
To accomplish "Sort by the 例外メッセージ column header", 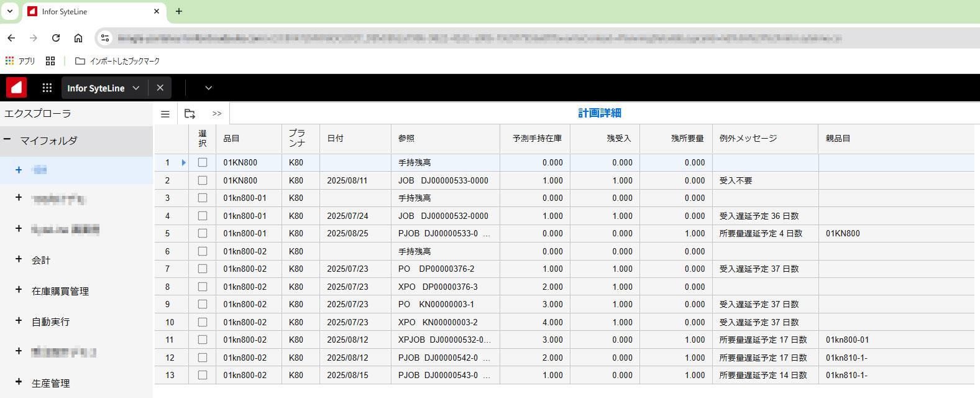I will [x=748, y=138].
